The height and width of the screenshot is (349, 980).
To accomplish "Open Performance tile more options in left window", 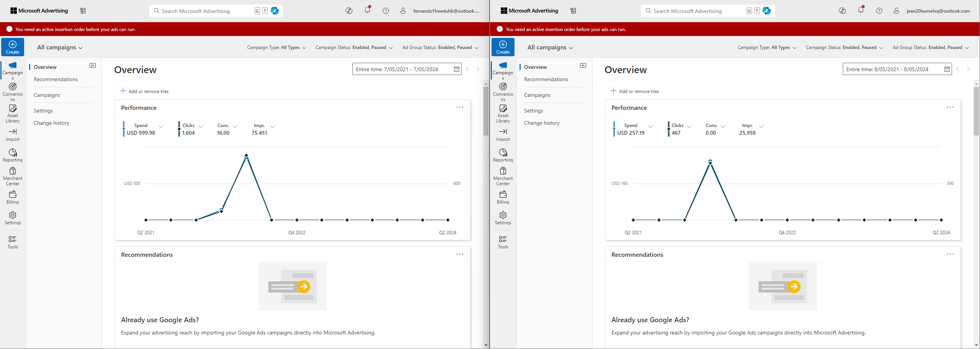I will (460, 107).
